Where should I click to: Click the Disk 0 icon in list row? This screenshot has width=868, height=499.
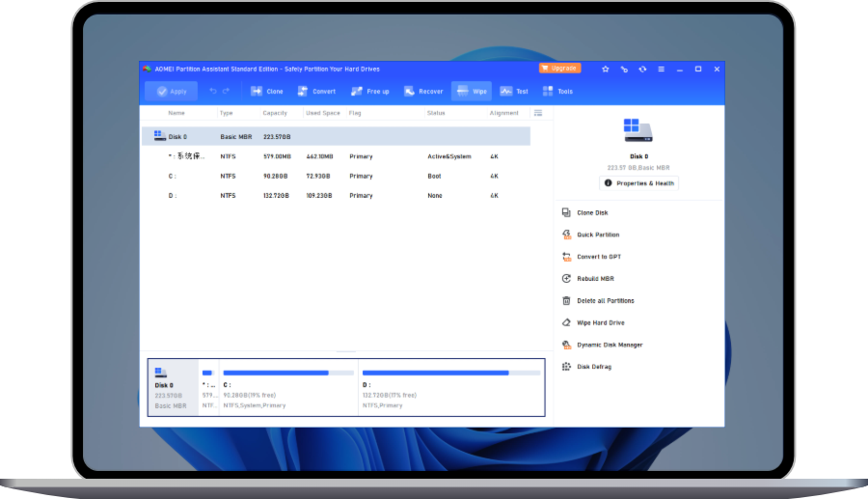click(x=160, y=135)
